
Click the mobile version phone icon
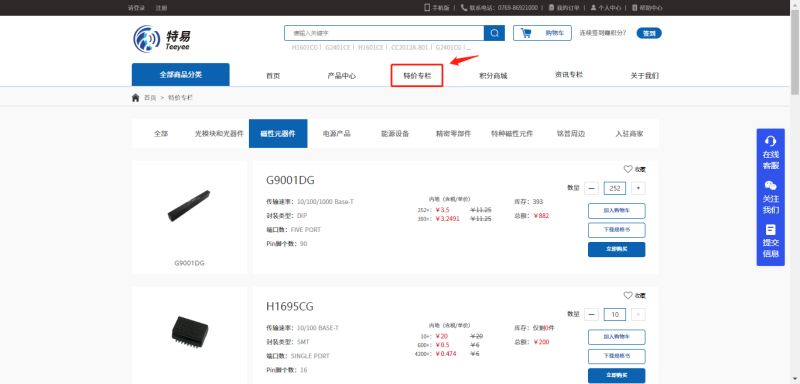point(427,8)
